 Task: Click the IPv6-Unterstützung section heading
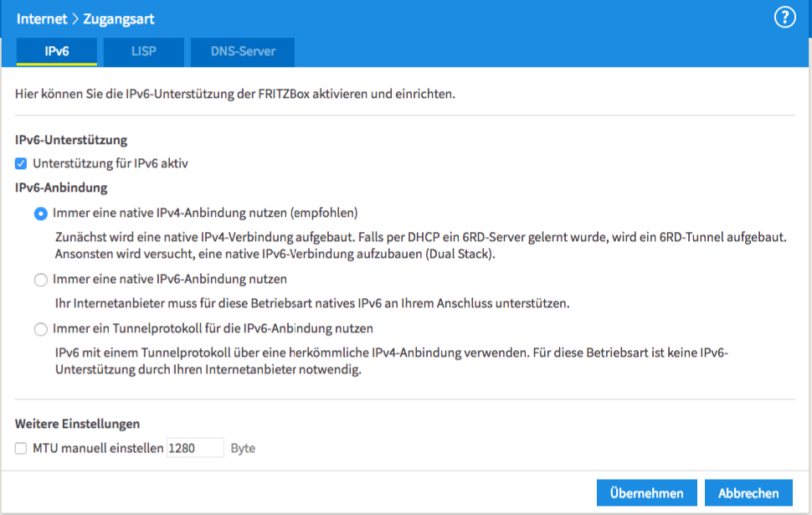(71, 140)
